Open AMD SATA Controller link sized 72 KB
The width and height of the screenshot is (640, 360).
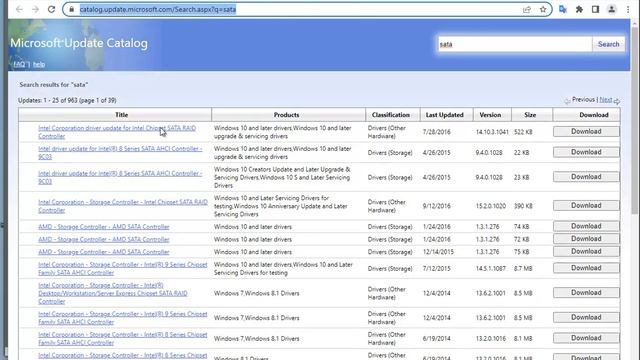click(x=104, y=239)
